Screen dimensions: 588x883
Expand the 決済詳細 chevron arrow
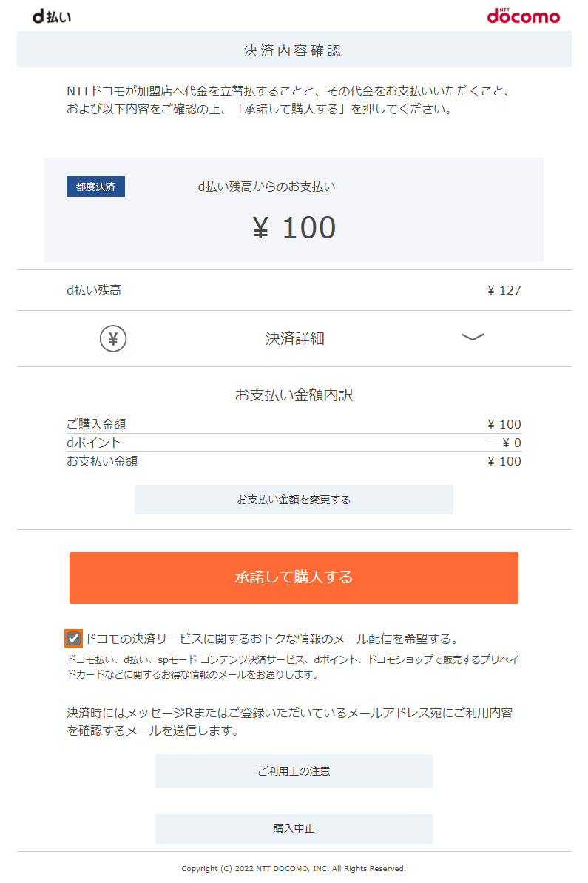pyautogui.click(x=472, y=338)
